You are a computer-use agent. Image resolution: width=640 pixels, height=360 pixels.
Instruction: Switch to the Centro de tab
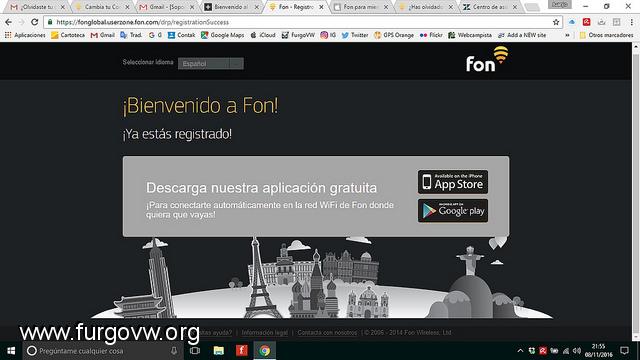(489, 7)
